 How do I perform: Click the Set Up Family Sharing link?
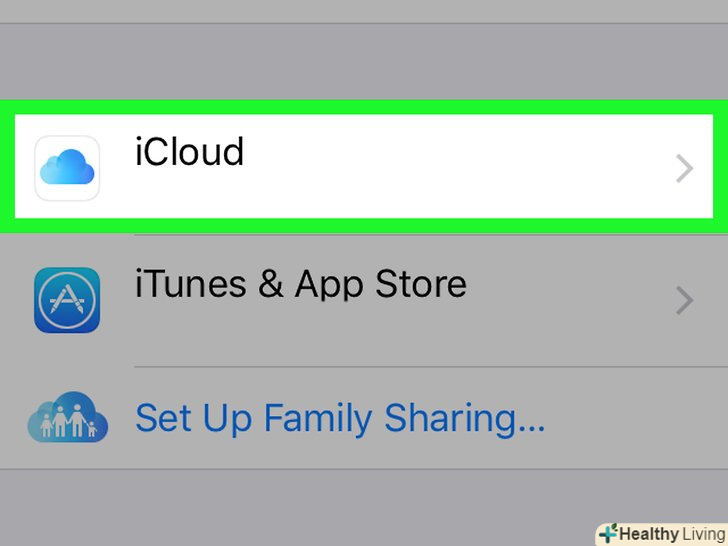340,417
